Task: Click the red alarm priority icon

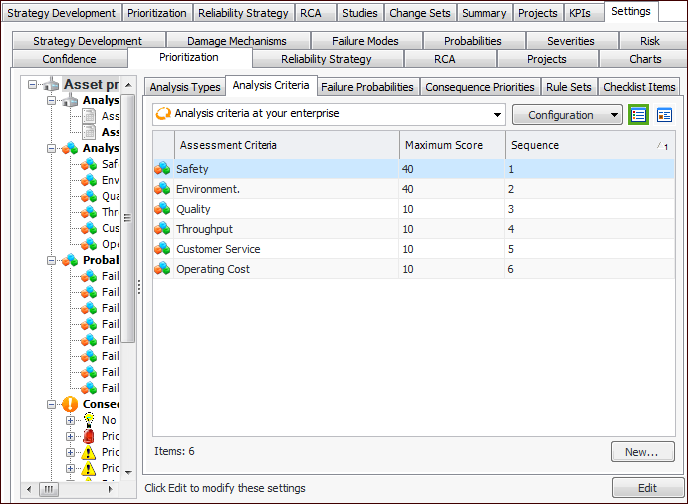Action: tap(89, 436)
